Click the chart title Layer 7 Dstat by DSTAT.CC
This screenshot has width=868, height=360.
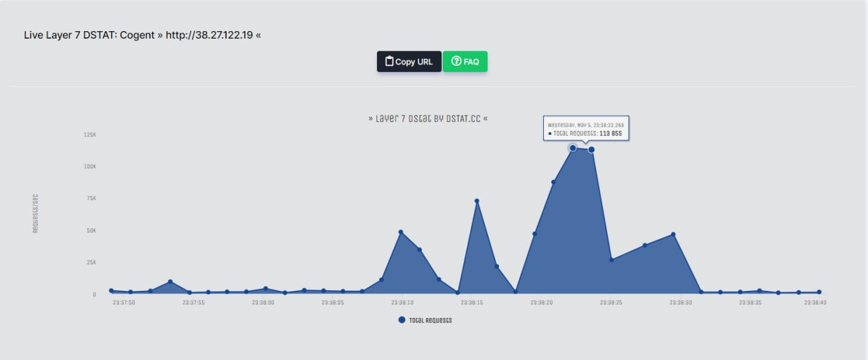428,119
